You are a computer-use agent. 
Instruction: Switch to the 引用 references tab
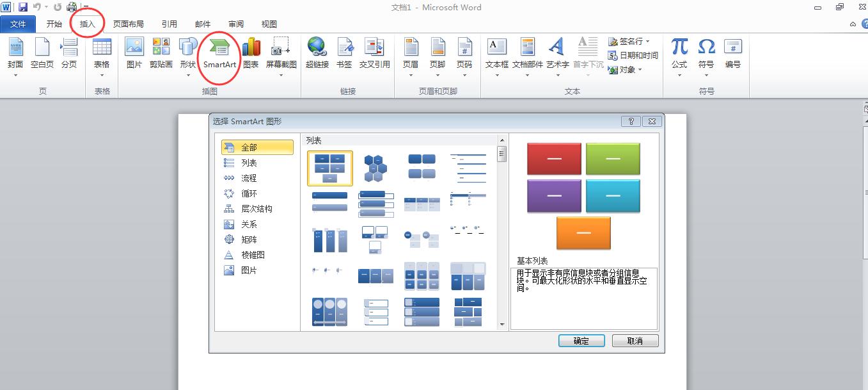[x=170, y=24]
